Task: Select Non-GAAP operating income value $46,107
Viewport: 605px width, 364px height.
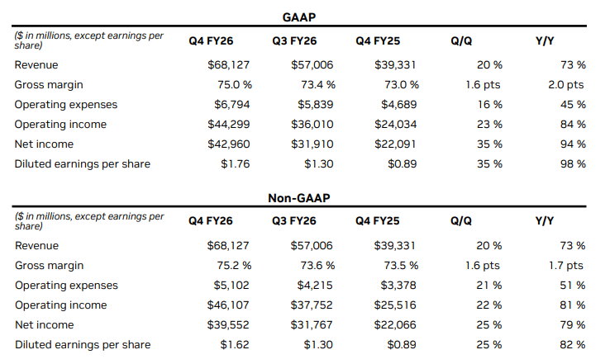Action: point(228,305)
